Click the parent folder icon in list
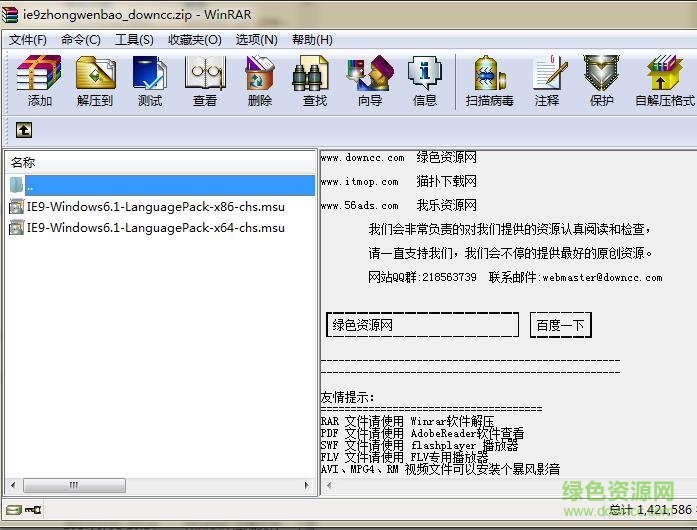Image resolution: width=697 pixels, height=530 pixels. click(x=16, y=185)
